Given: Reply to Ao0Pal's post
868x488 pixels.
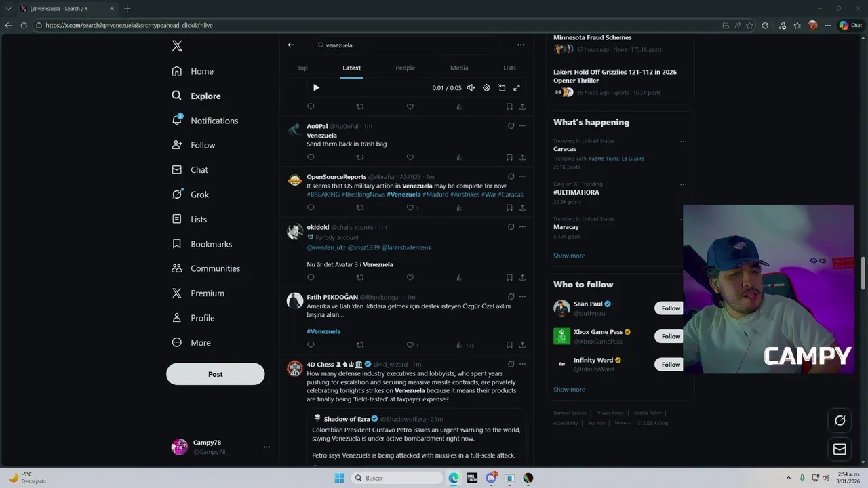Looking at the screenshot, I should [311, 157].
